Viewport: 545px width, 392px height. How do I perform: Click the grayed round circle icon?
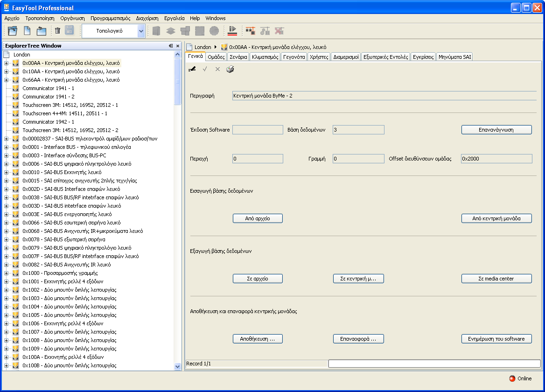pyautogui.click(x=214, y=31)
